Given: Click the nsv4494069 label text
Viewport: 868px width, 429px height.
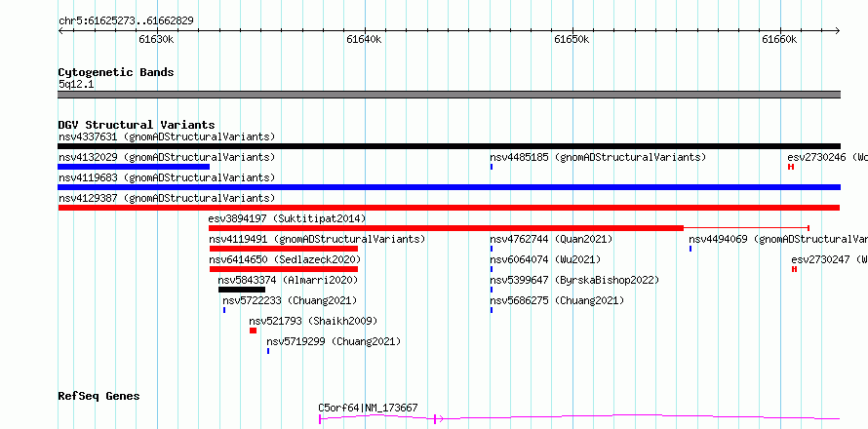Looking at the screenshot, I should (777, 239).
